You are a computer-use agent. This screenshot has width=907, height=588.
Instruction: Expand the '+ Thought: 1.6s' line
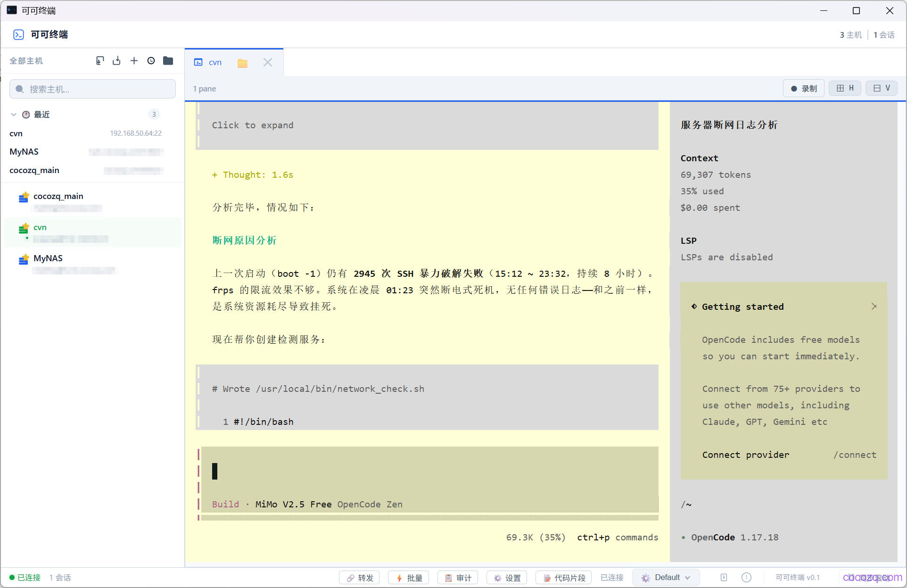[253, 175]
